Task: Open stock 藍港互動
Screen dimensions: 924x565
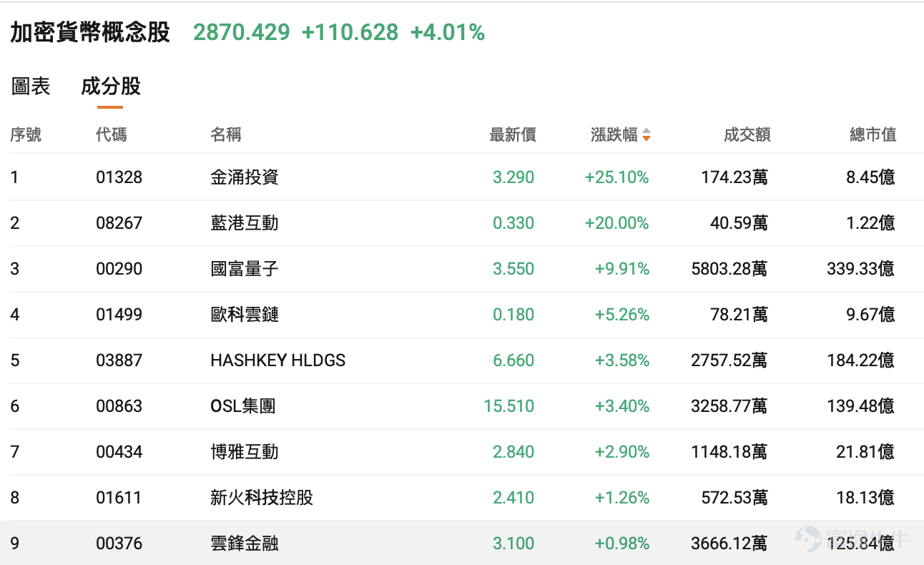Action: pyautogui.click(x=245, y=223)
